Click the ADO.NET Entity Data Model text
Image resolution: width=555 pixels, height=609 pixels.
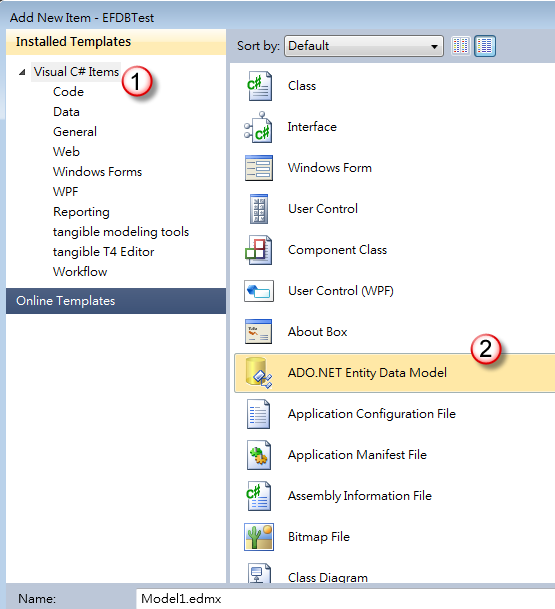(367, 373)
